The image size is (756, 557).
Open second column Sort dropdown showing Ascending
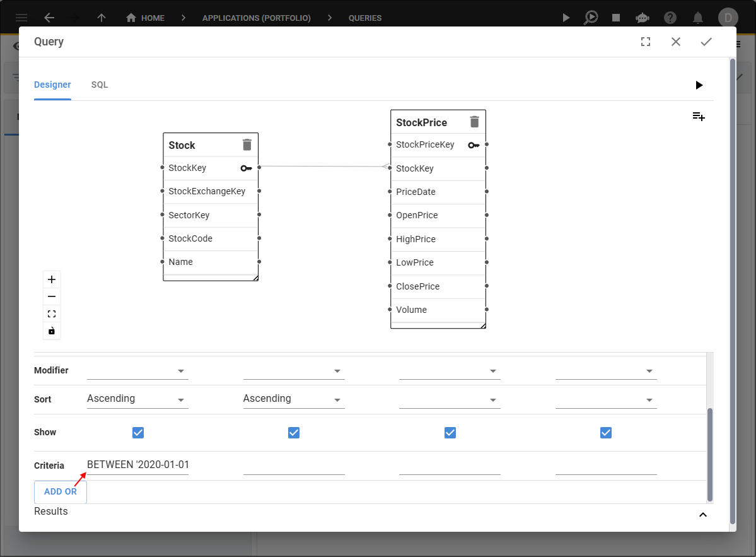click(294, 399)
